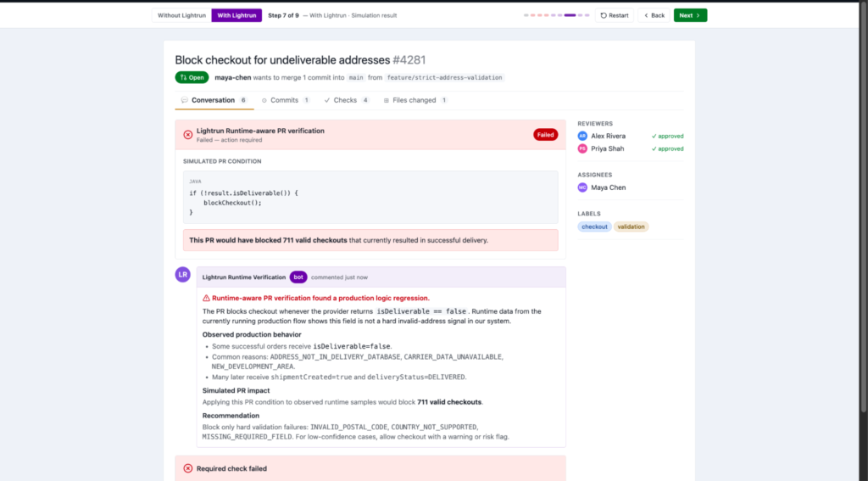Go Back to previous step
Viewport: 868px width, 481px height.
[x=654, y=15]
